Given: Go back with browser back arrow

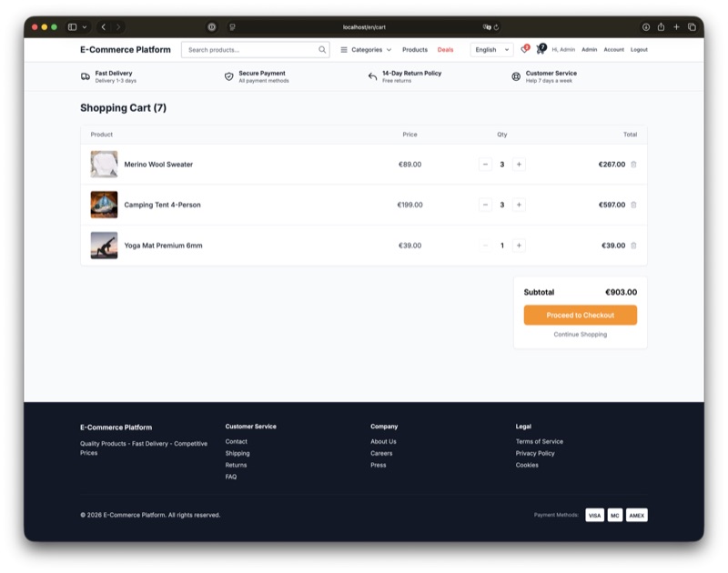Looking at the screenshot, I should pyautogui.click(x=104, y=27).
